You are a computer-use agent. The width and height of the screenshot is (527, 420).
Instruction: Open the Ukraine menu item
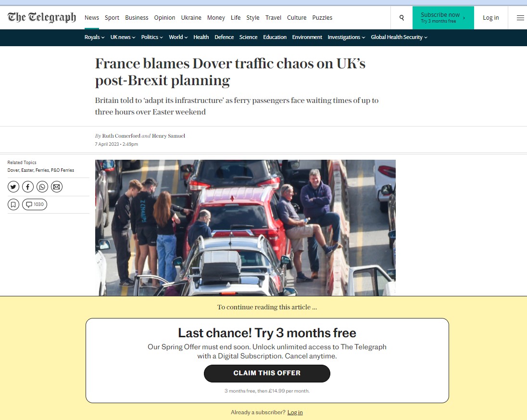(x=191, y=17)
